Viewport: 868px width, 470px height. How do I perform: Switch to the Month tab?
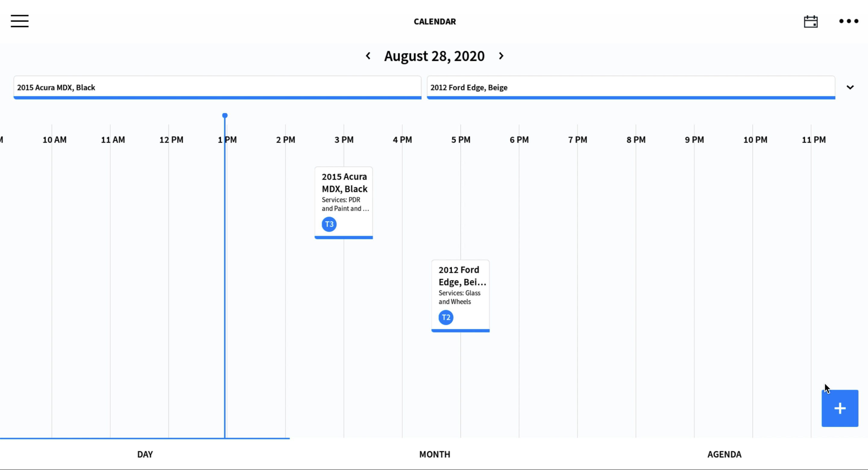point(434,454)
